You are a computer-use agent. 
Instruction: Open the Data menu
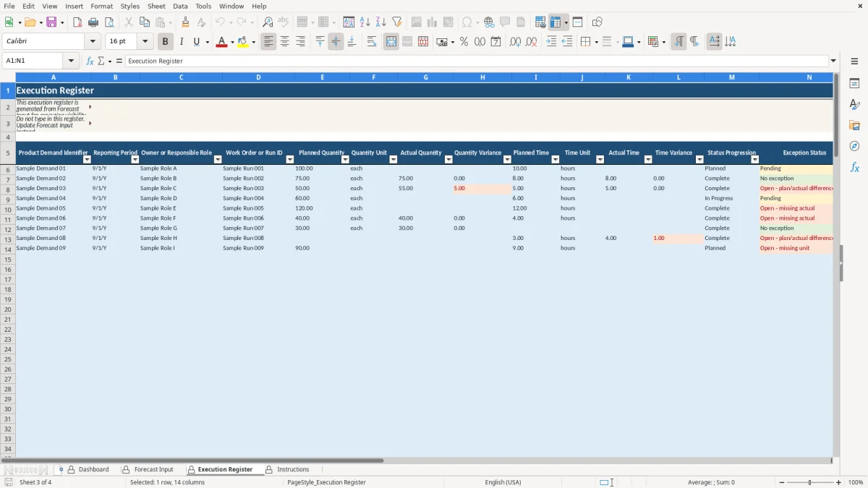[180, 6]
